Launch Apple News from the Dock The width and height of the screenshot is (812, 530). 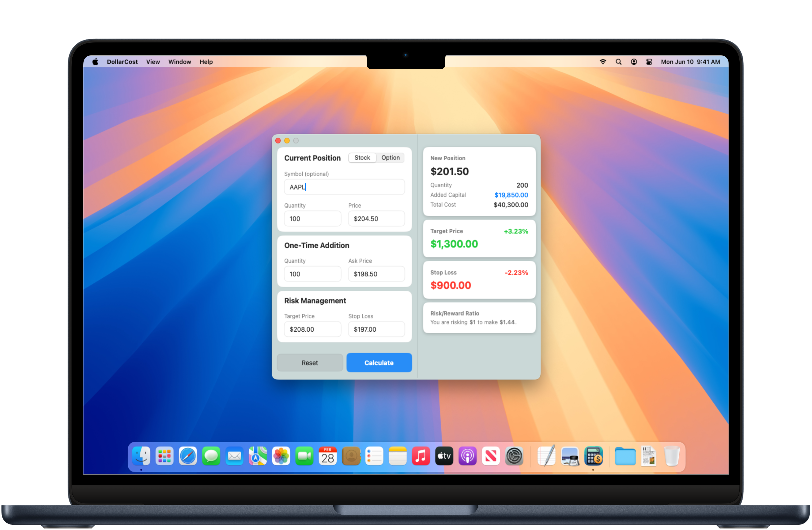[x=491, y=456]
